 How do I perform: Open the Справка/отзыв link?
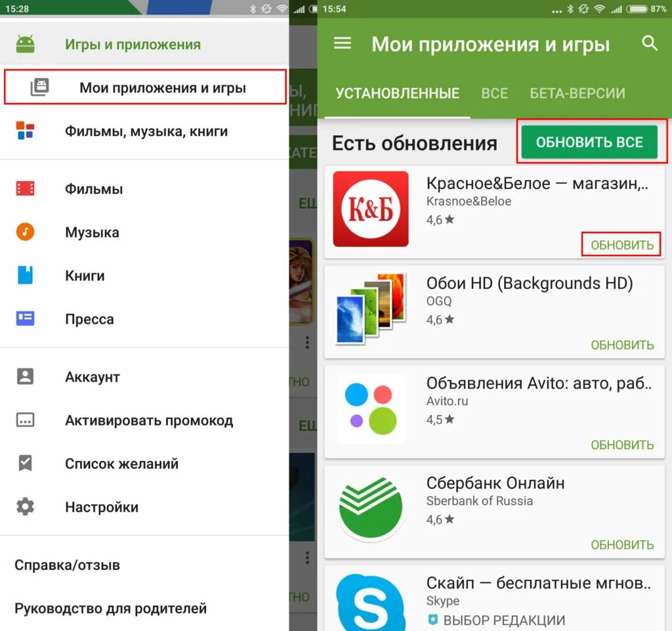(x=68, y=565)
